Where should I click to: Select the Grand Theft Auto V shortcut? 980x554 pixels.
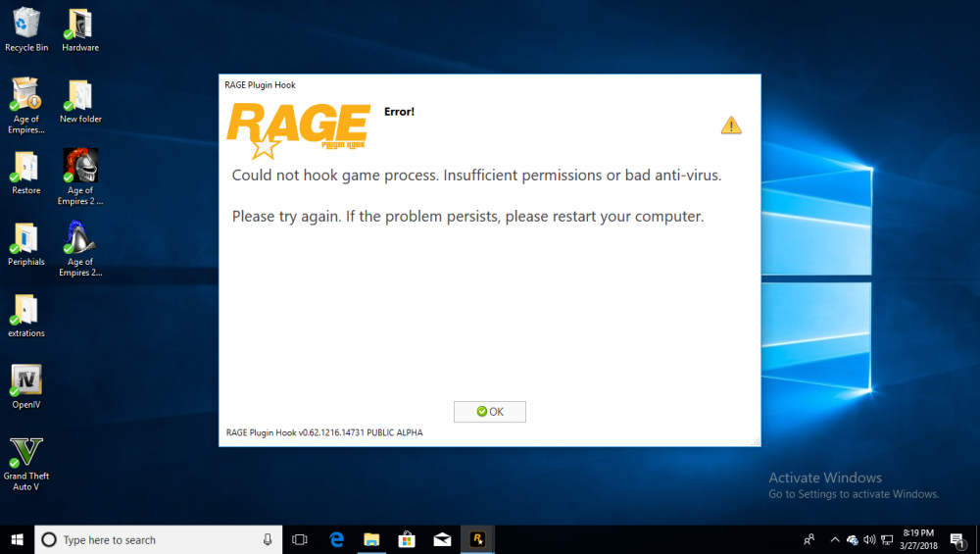coord(26,464)
